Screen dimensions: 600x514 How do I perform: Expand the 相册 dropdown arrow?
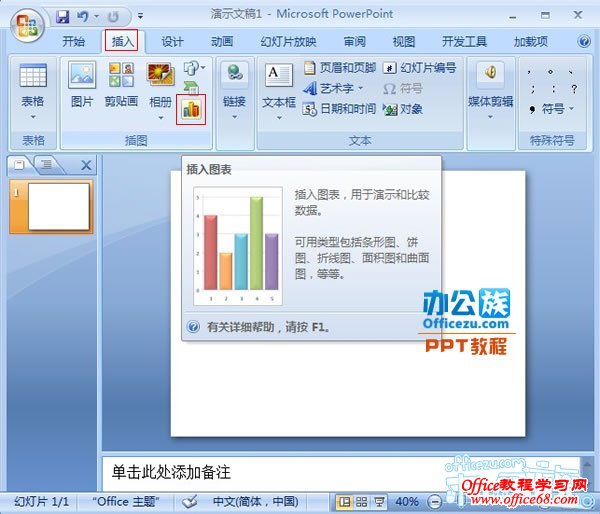click(161, 117)
